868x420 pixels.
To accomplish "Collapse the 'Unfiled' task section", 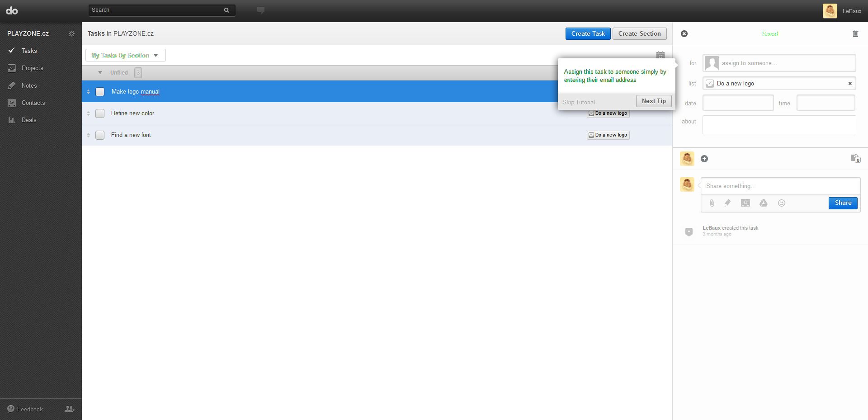I will coord(100,72).
